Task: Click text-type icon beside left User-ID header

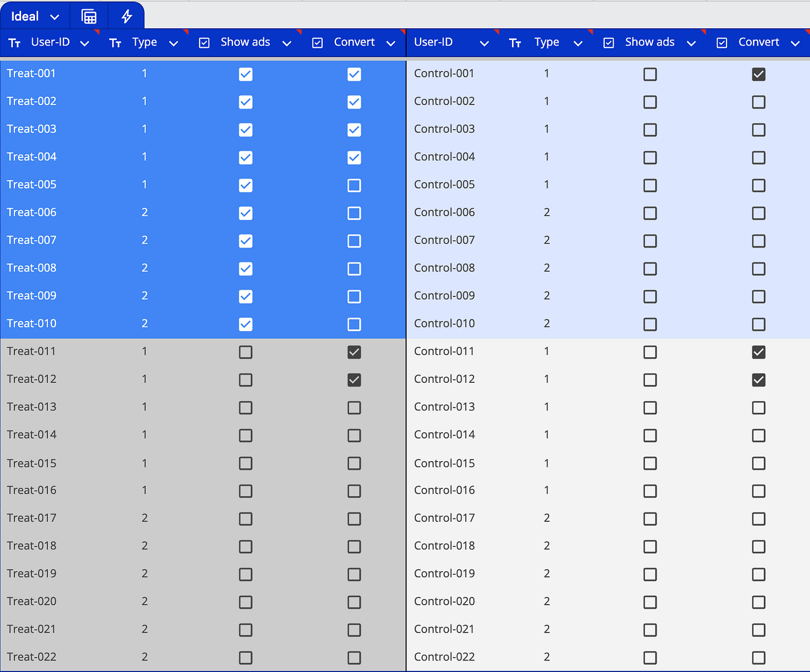Action: click(14, 43)
